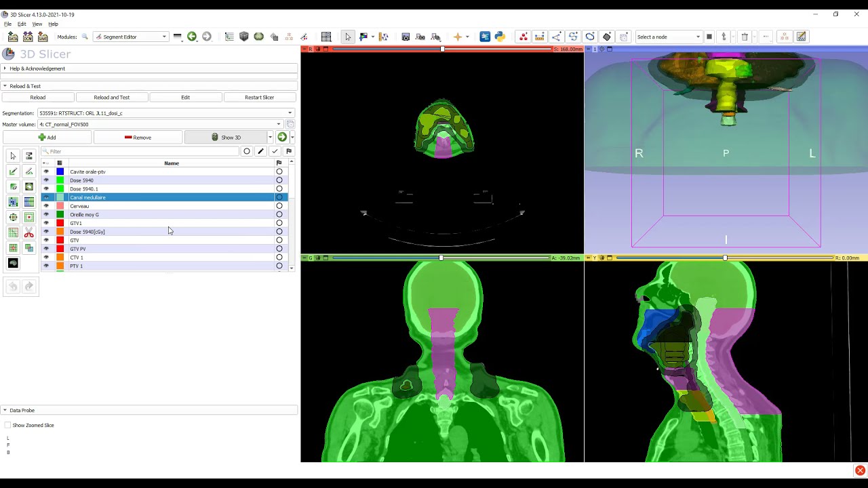
Task: Select the Logical operators effect icon
Action: [x=28, y=248]
